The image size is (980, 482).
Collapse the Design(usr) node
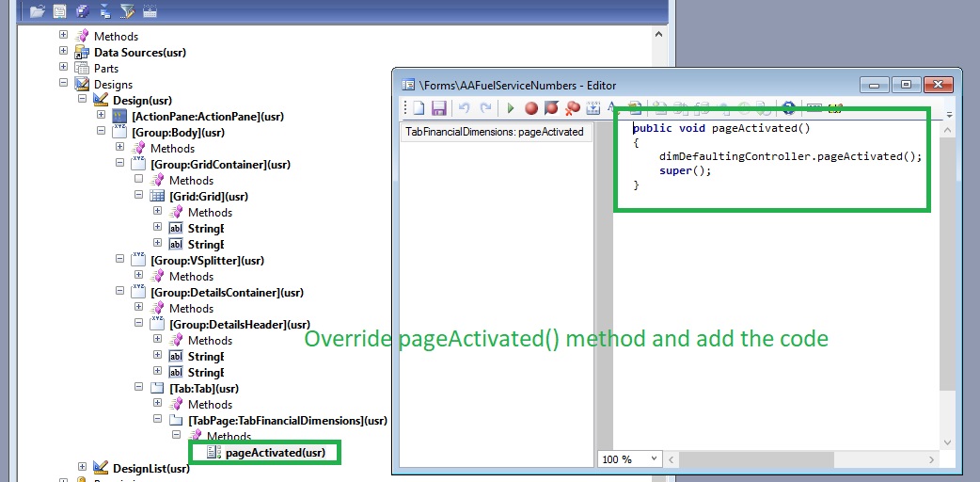pos(82,100)
